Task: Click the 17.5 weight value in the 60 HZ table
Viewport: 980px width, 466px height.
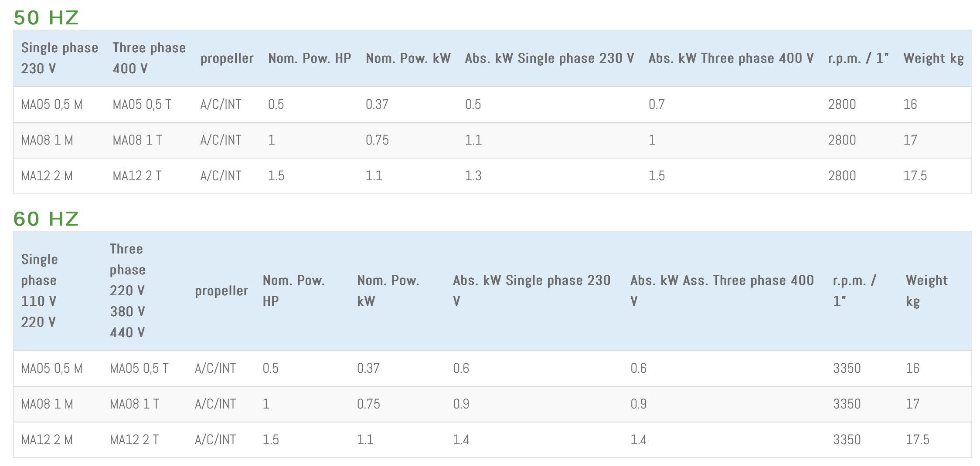Action: 917,440
